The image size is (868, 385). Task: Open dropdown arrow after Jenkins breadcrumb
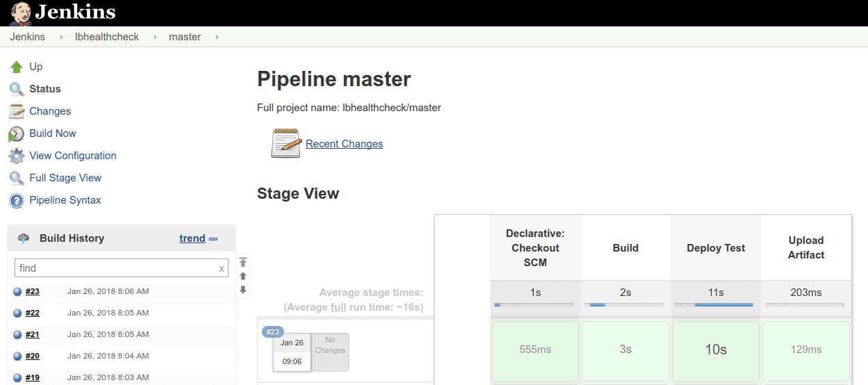pos(60,37)
